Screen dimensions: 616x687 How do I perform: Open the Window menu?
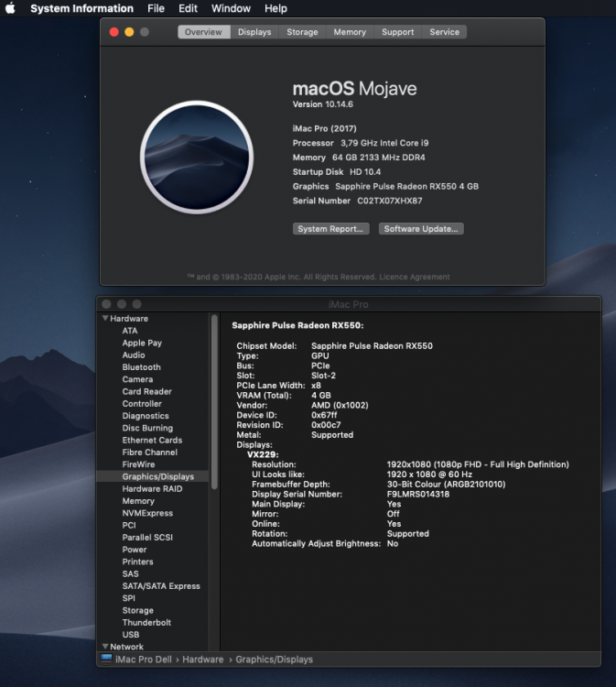click(x=231, y=8)
